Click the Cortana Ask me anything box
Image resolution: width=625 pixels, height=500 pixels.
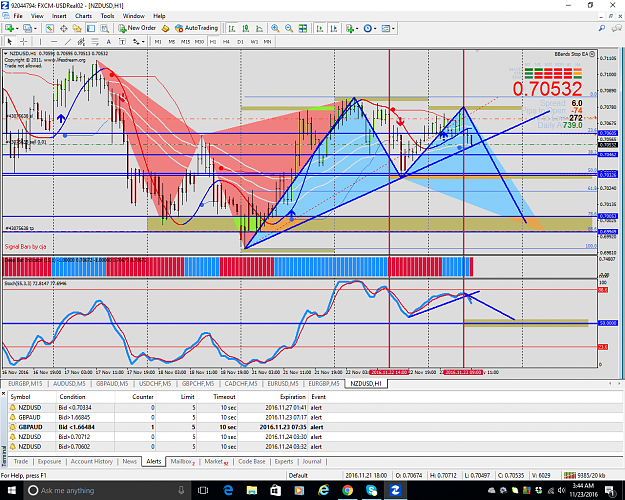[108, 490]
